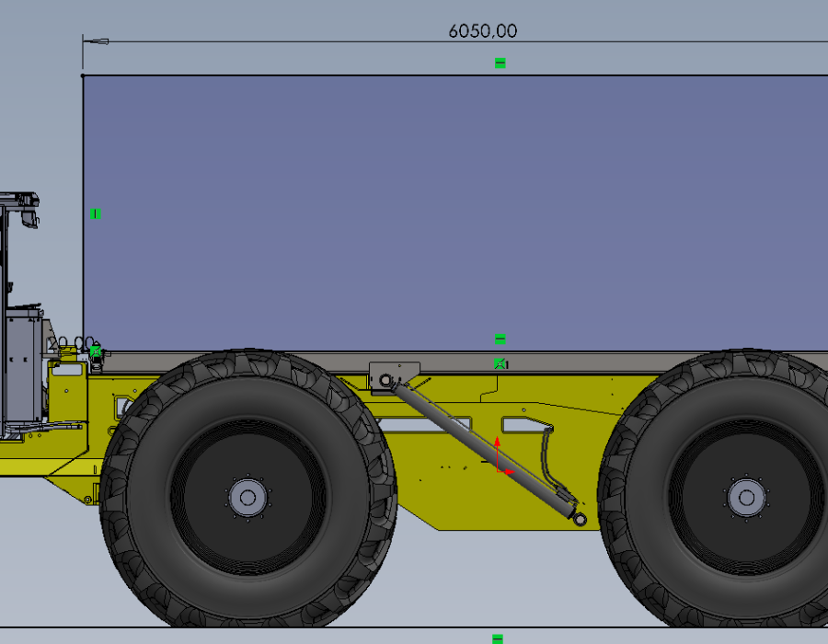828x644 pixels.
Task: Select the horizontal relation icon on ground line
Action: coord(498,638)
